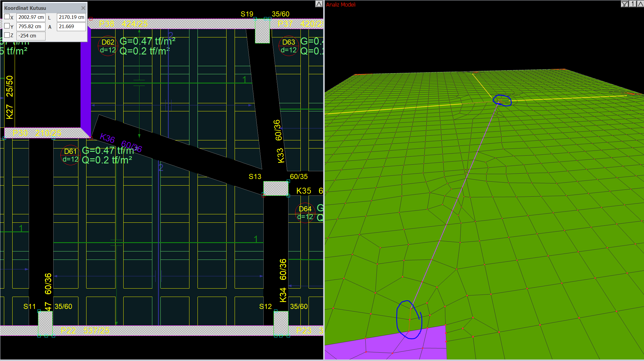Viewport: 644px width, 361px height.
Task: Enable the Y coordinate lock checkbox
Action: tap(7, 26)
